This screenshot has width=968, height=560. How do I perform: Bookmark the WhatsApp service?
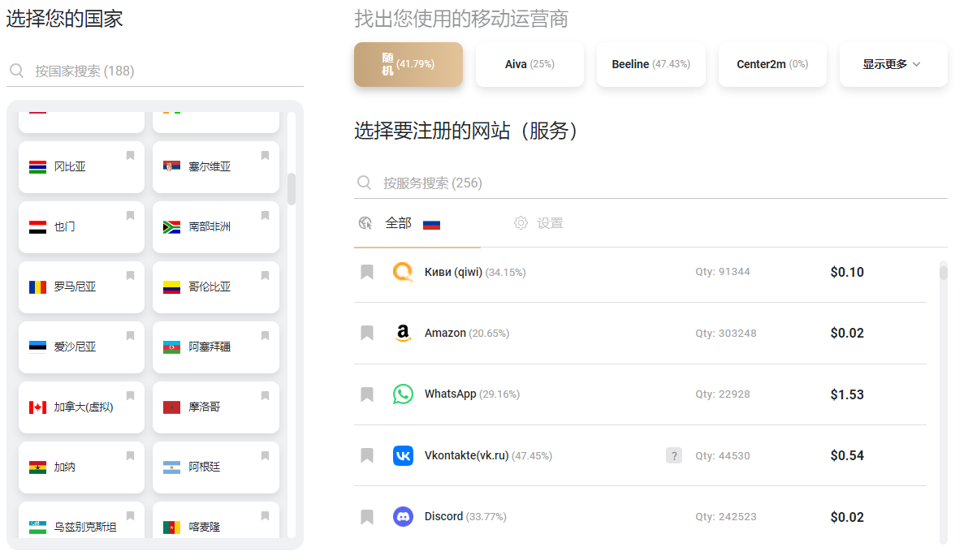click(367, 394)
